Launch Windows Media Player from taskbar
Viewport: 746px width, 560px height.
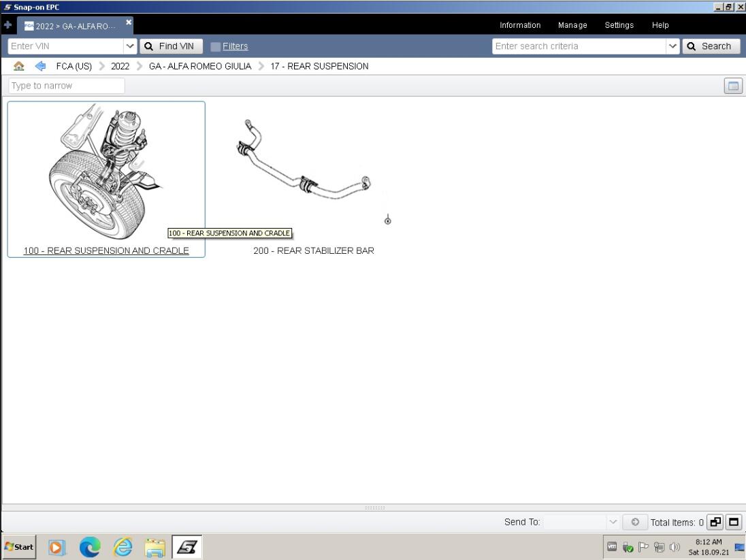point(56,548)
